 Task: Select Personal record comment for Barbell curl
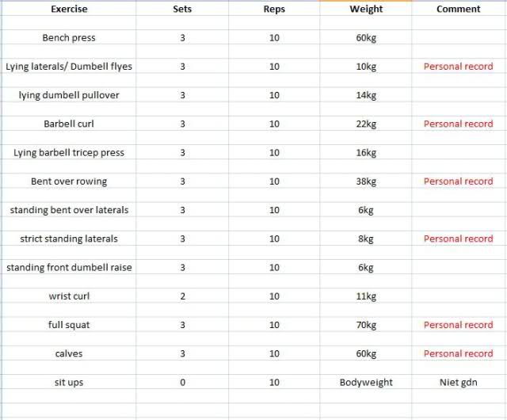coord(458,124)
